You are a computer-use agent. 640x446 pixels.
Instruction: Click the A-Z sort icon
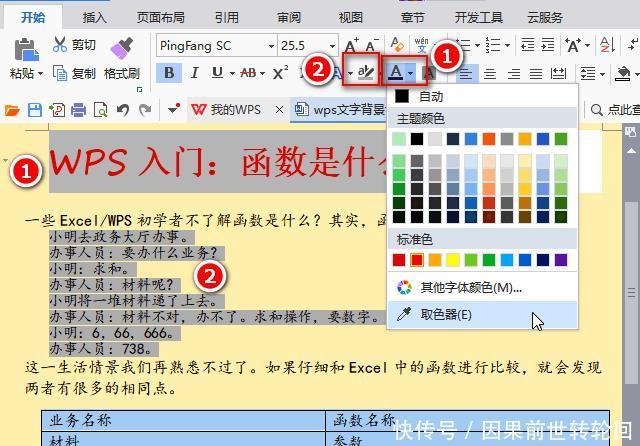[x=607, y=44]
